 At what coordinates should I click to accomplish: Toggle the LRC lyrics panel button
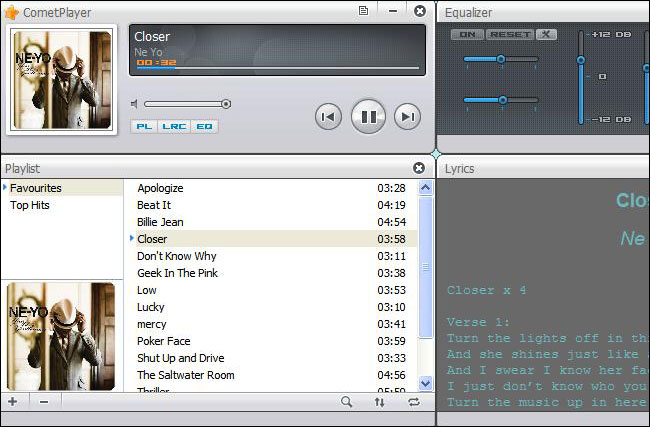pos(173,127)
